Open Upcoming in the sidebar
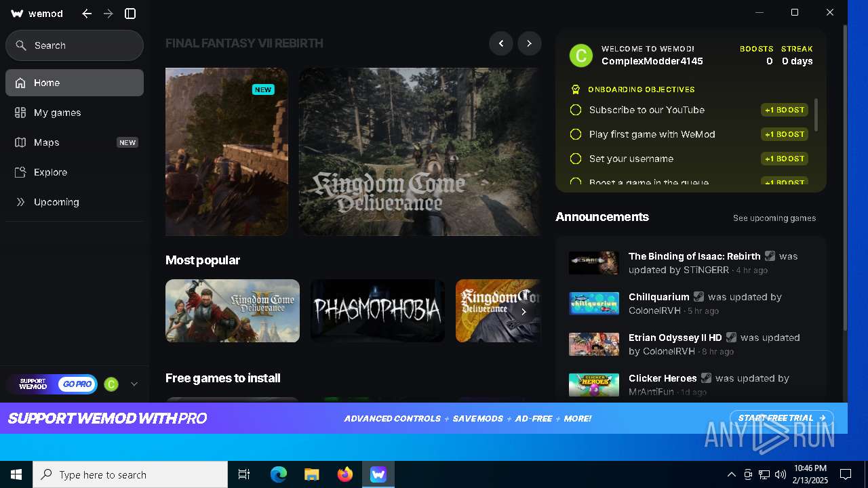Viewport: 868px width, 488px height. point(75,202)
